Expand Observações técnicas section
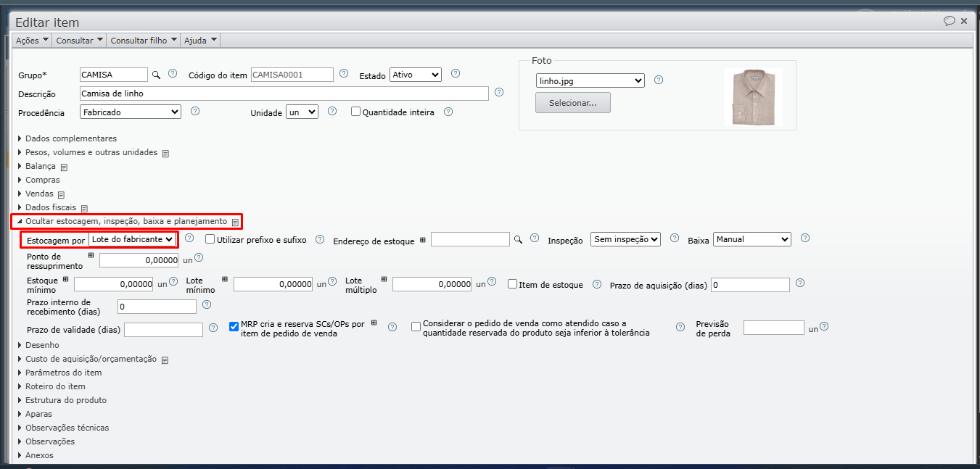Image resolution: width=980 pixels, height=469 pixels. click(63, 428)
